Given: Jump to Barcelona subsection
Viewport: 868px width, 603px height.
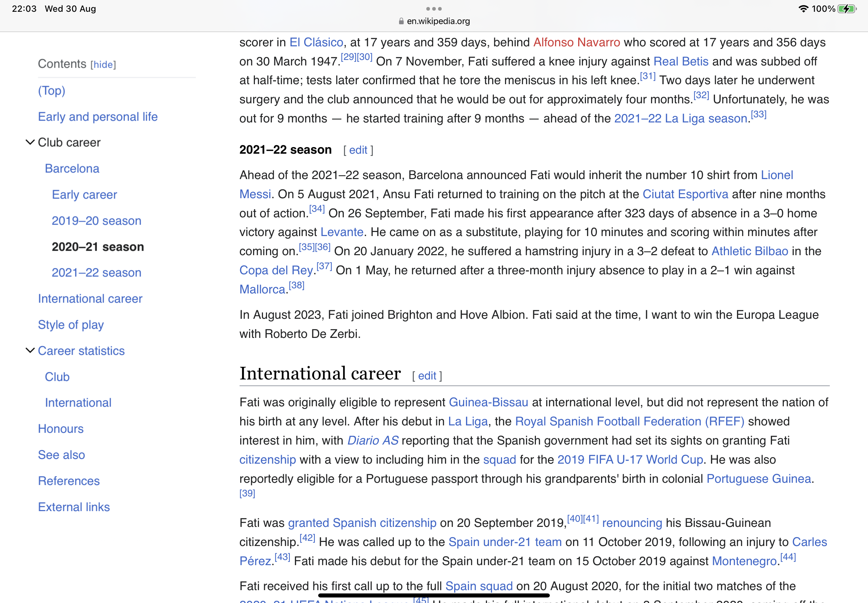Looking at the screenshot, I should tap(72, 168).
